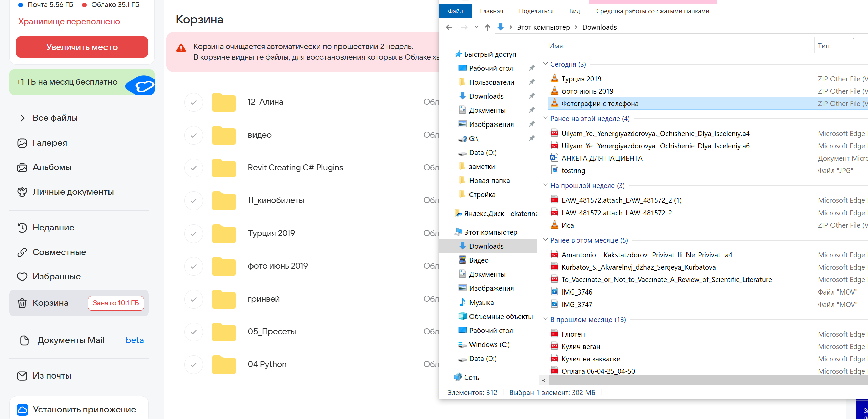The height and width of the screenshot is (419, 868).
Task: Click the Из почты envelope icon
Action: click(22, 376)
